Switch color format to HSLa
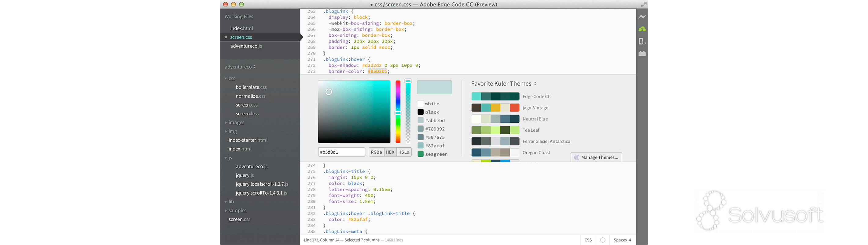The width and height of the screenshot is (868, 245). point(404,152)
